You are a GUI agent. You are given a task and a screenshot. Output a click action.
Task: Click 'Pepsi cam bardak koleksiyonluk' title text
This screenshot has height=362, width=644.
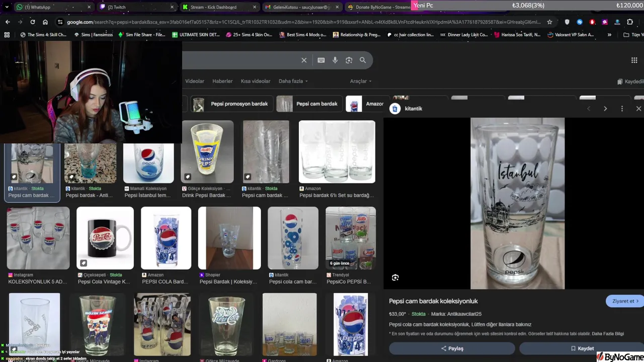433,301
